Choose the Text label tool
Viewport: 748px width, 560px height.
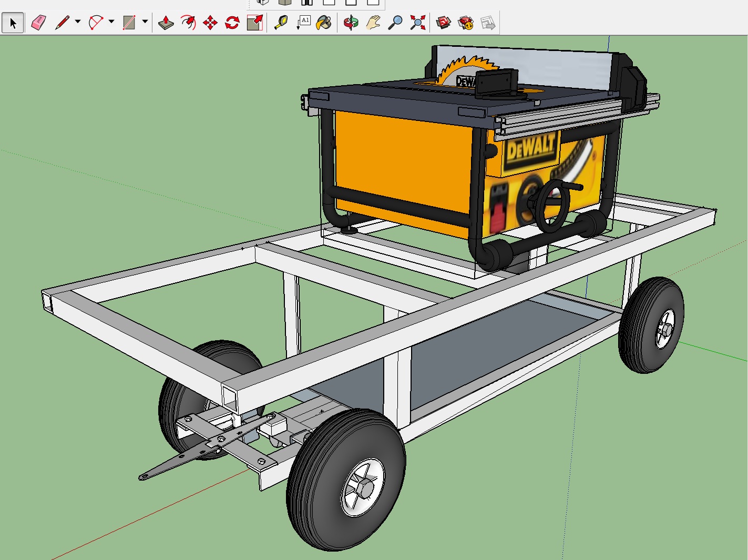(303, 23)
